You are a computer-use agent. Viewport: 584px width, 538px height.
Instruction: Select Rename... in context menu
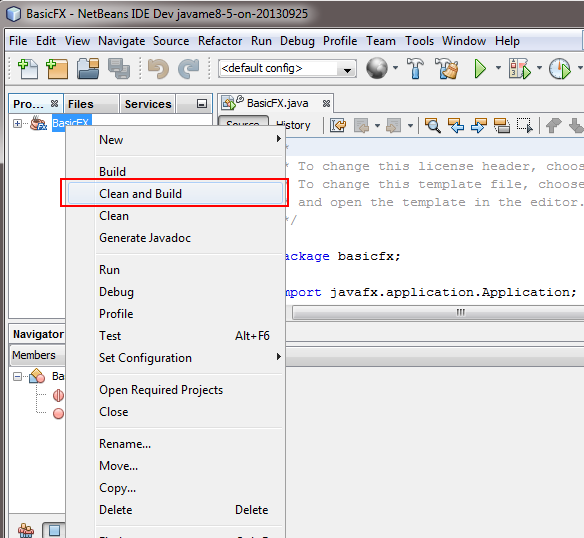[174, 444]
